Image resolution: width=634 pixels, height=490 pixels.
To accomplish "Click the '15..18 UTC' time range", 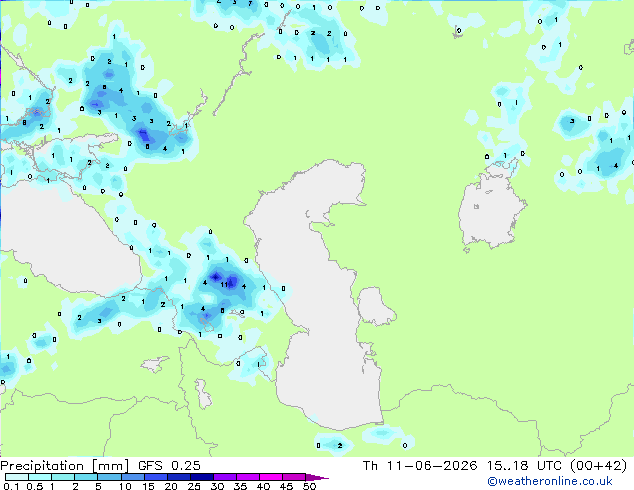I will tap(525, 466).
